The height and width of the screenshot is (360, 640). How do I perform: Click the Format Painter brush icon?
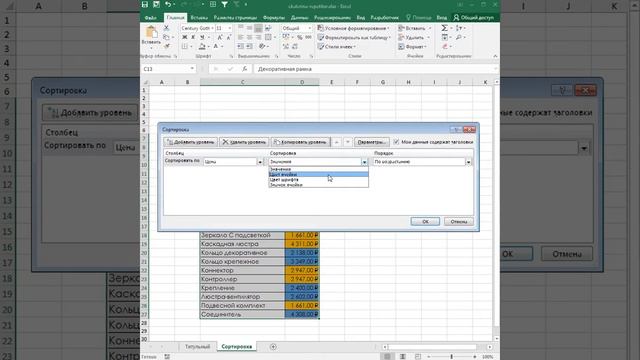point(166,46)
